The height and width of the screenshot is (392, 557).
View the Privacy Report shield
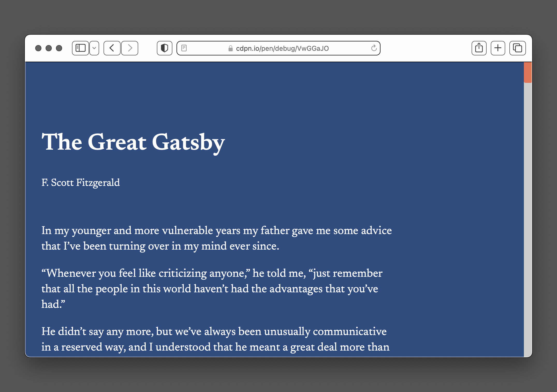tap(164, 48)
